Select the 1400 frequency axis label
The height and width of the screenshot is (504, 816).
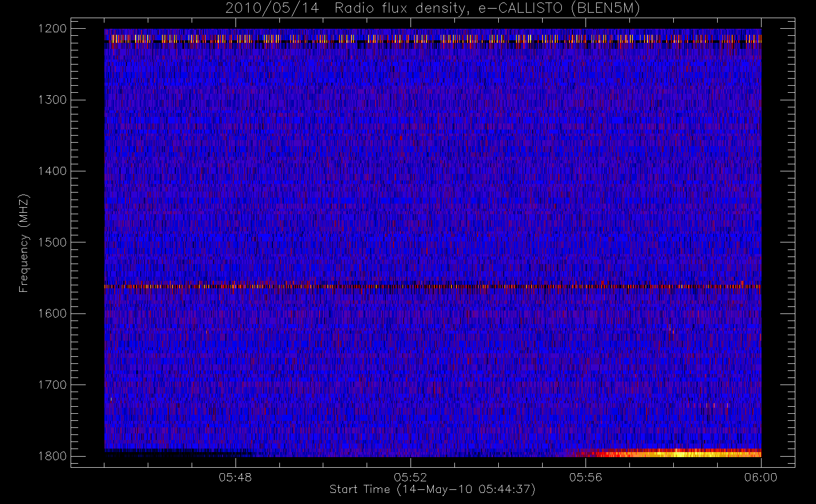[x=52, y=171]
